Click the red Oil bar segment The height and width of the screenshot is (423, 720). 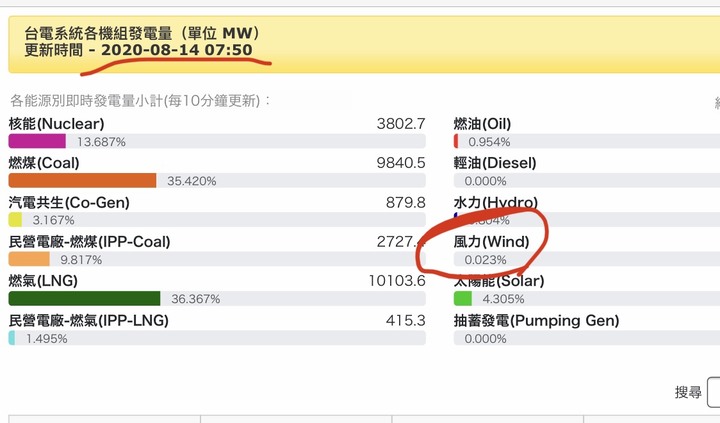[x=456, y=141]
